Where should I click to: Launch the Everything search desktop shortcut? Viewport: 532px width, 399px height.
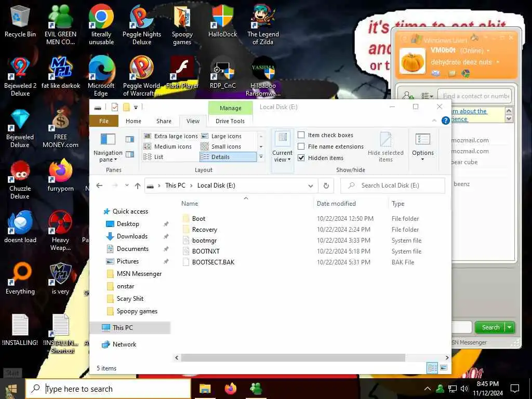coord(20,278)
